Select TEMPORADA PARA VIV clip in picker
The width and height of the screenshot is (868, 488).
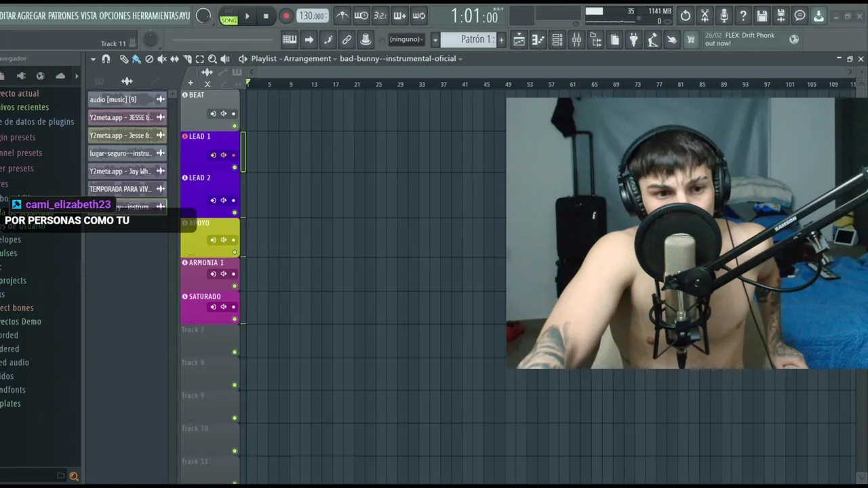pos(127,189)
